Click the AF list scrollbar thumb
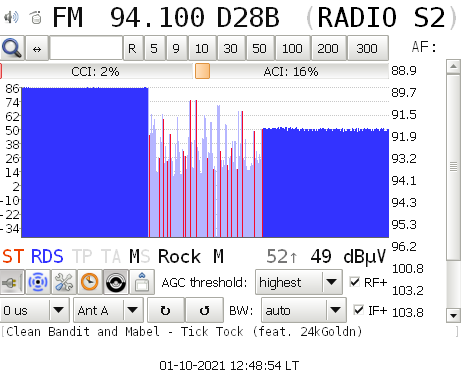The width and height of the screenshot is (462, 373). [453, 167]
